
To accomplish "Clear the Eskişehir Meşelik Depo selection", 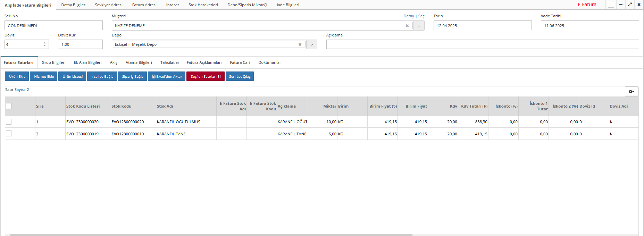I will 300,44.
